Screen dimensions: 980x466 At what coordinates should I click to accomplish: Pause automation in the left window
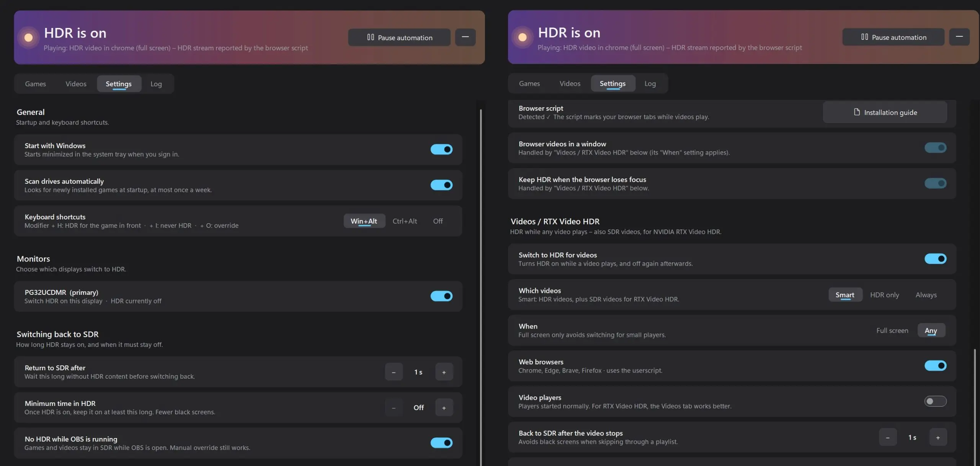pyautogui.click(x=399, y=38)
